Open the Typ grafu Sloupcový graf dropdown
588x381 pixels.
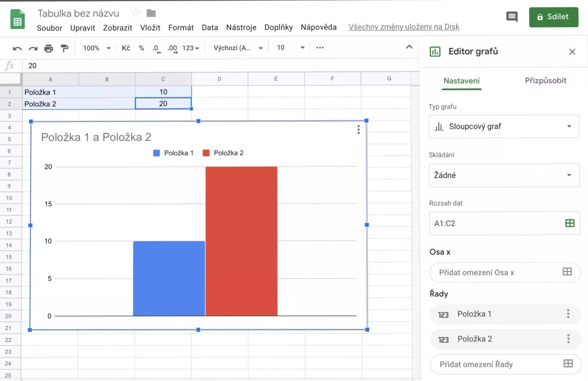(504, 126)
